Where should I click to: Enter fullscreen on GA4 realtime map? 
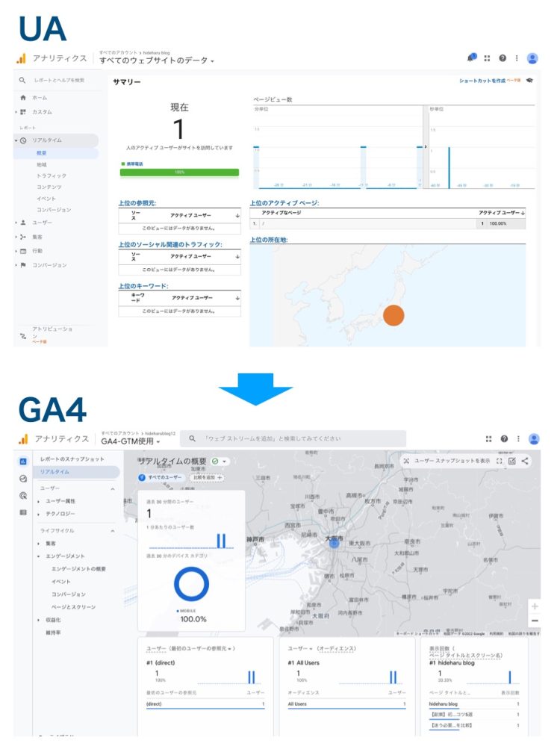coord(499,461)
